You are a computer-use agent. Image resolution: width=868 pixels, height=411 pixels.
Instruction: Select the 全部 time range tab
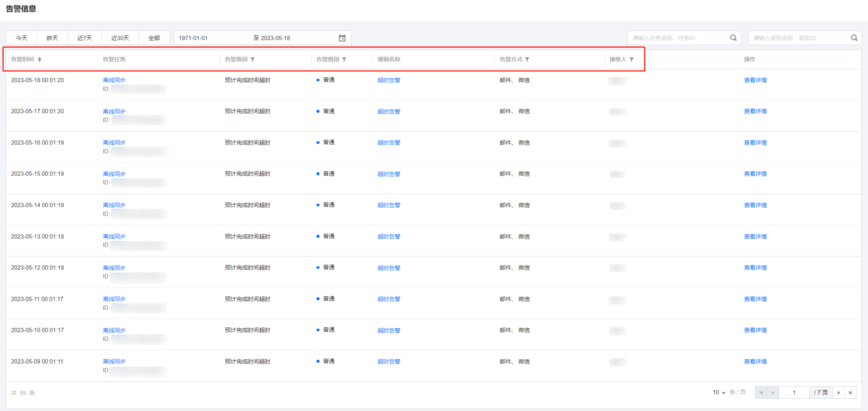tap(154, 38)
